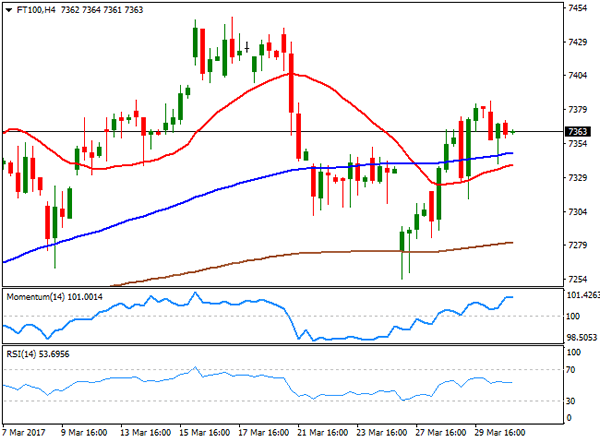Click the 23 Mar 16:00 time label
600x443 pixels.
tap(382, 433)
